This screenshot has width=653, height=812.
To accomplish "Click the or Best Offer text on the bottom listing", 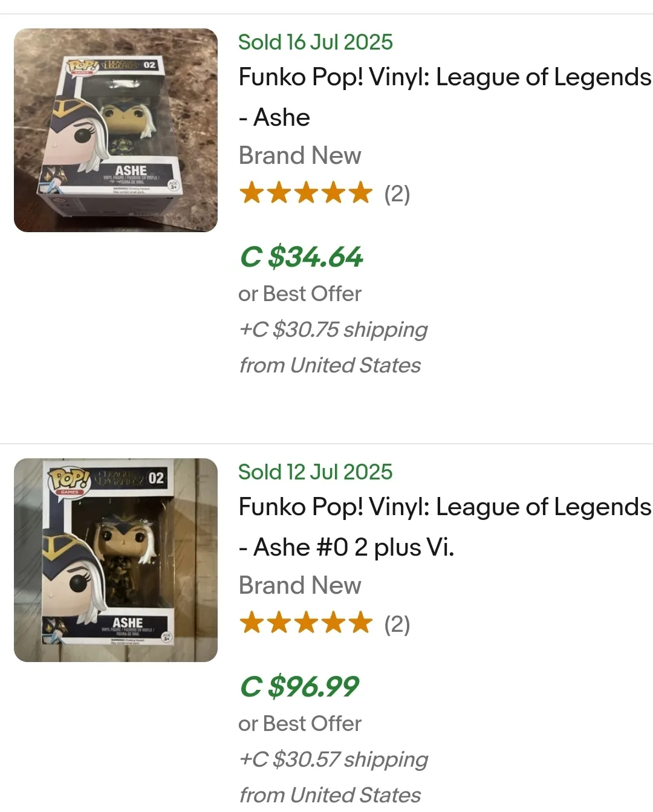I will point(300,723).
